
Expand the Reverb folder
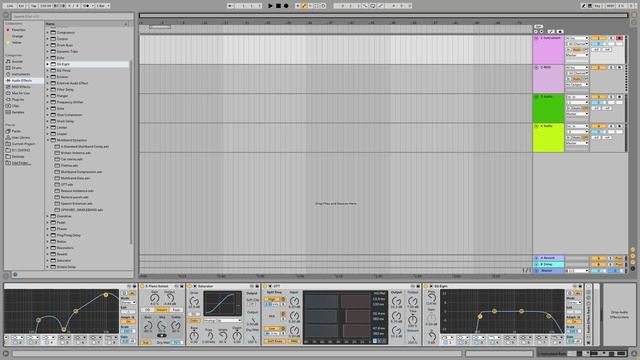click(47, 254)
